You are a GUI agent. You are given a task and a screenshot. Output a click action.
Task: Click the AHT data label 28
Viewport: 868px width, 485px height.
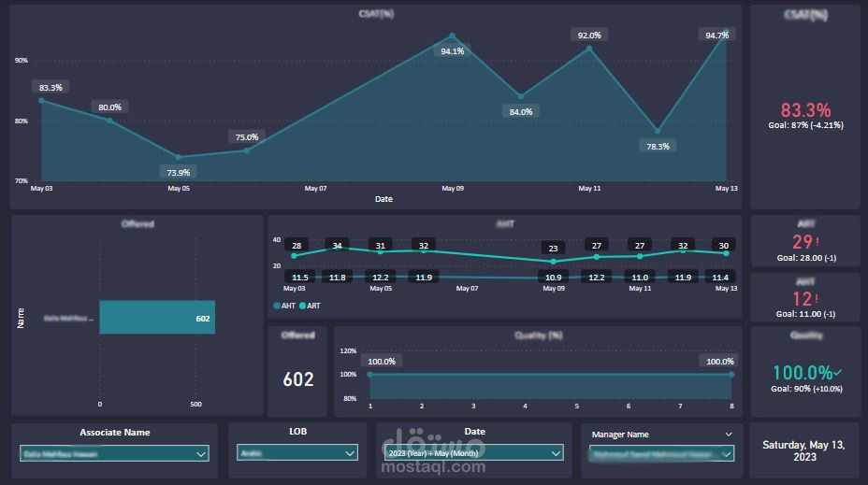[297, 246]
